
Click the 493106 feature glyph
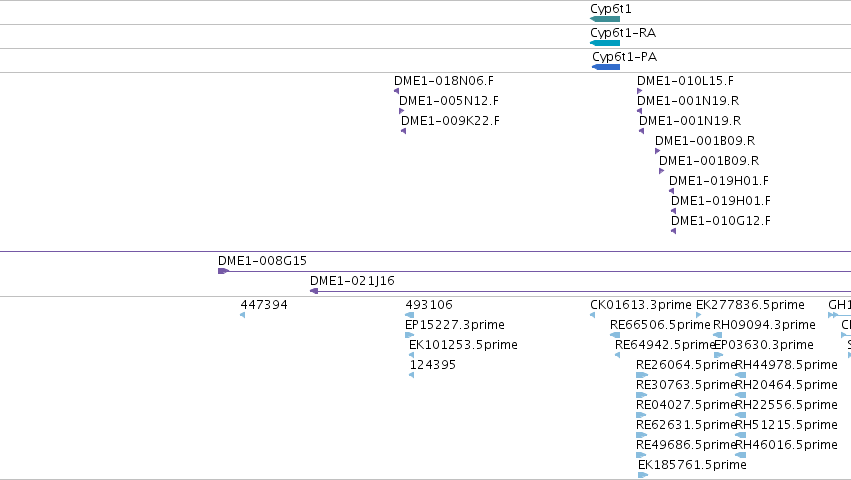coord(410,315)
